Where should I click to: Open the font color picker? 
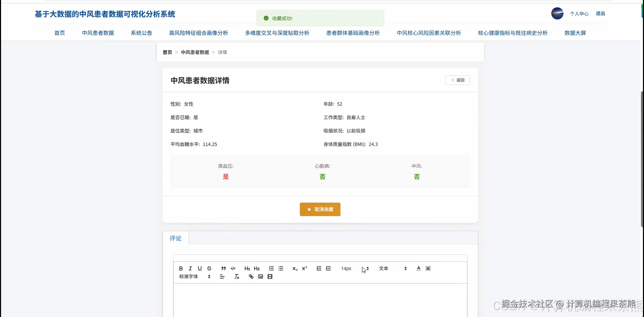(x=418, y=268)
